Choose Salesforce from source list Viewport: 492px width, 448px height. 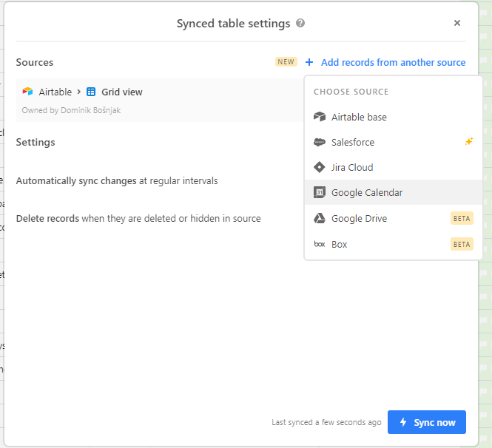pos(393,142)
